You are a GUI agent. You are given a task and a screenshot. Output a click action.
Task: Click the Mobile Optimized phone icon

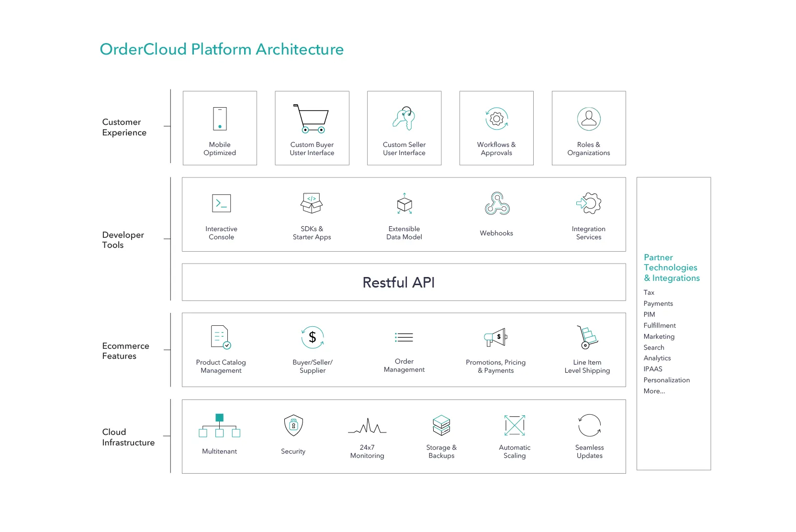click(x=220, y=119)
